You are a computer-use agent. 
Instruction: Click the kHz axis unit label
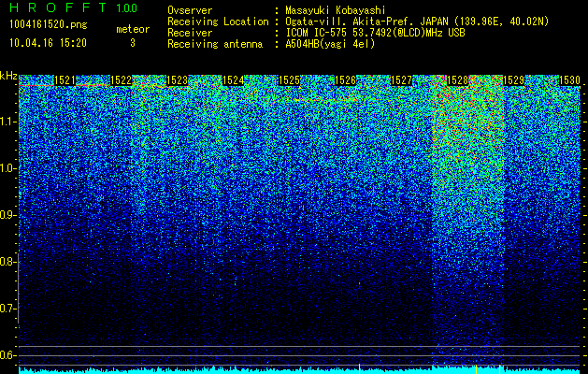pyautogui.click(x=8, y=76)
